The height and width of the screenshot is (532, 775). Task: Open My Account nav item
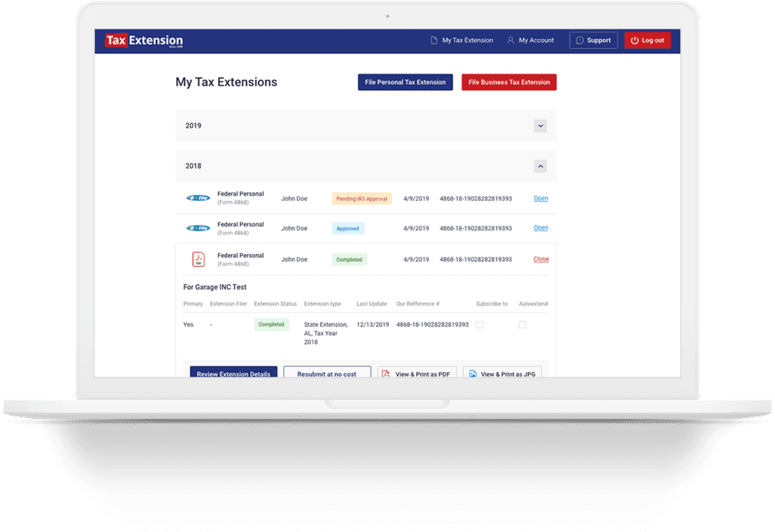(530, 40)
